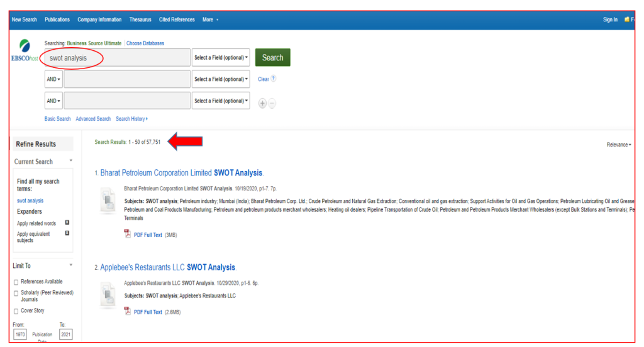Expand Search History

[132, 119]
